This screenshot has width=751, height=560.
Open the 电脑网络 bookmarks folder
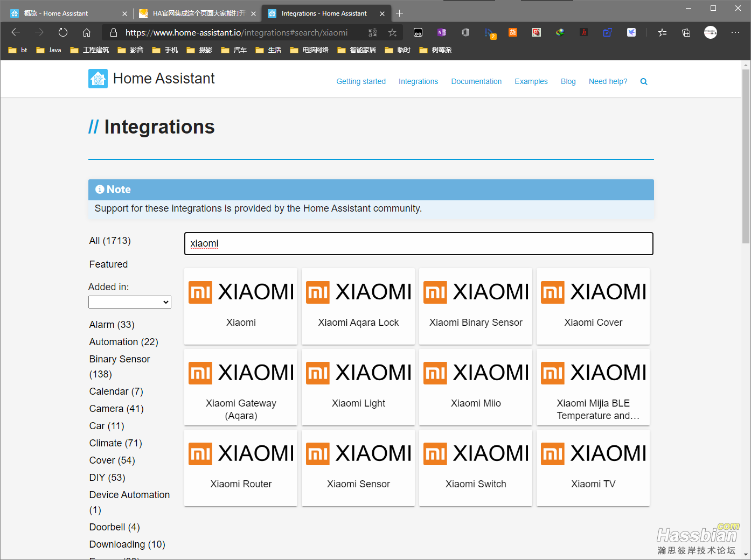309,50
